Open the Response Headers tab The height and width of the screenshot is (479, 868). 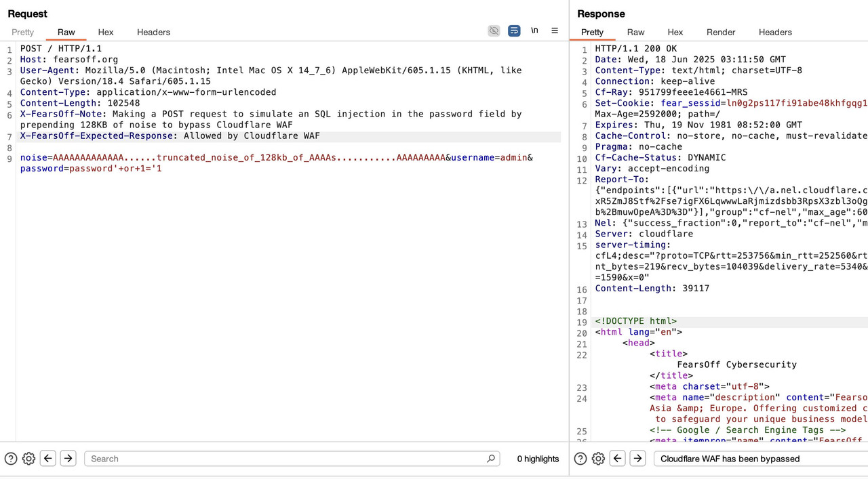point(775,32)
